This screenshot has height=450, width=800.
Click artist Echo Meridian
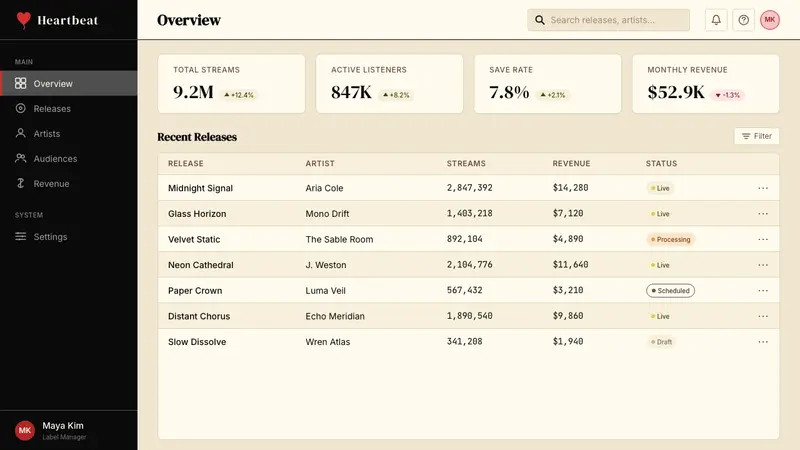click(335, 316)
